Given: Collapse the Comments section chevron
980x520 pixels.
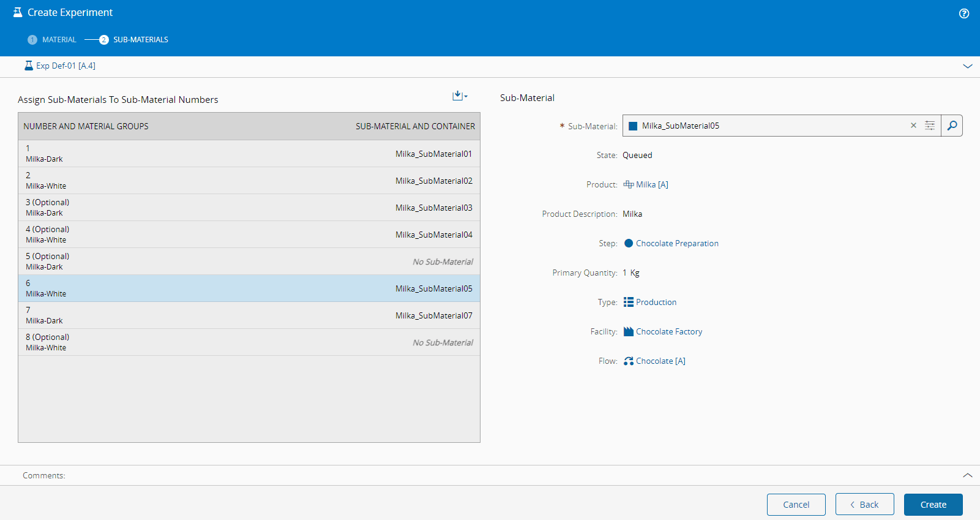Looking at the screenshot, I should click(x=967, y=475).
